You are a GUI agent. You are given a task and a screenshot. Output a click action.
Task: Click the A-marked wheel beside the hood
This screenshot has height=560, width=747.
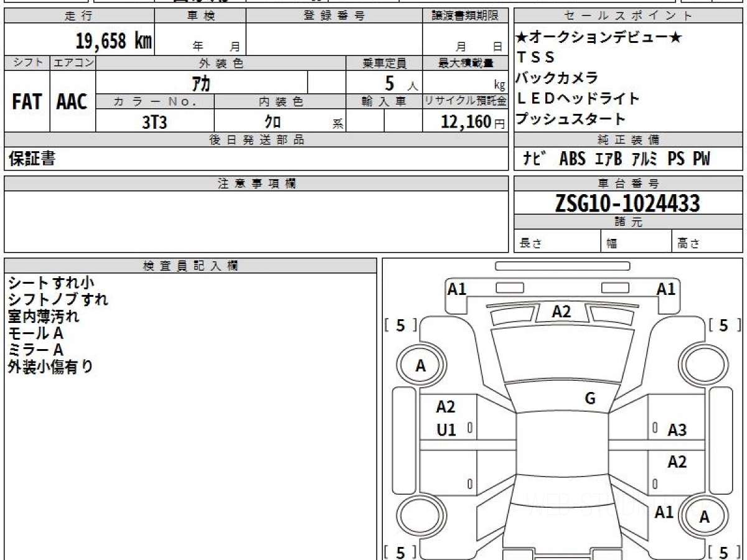(x=420, y=366)
